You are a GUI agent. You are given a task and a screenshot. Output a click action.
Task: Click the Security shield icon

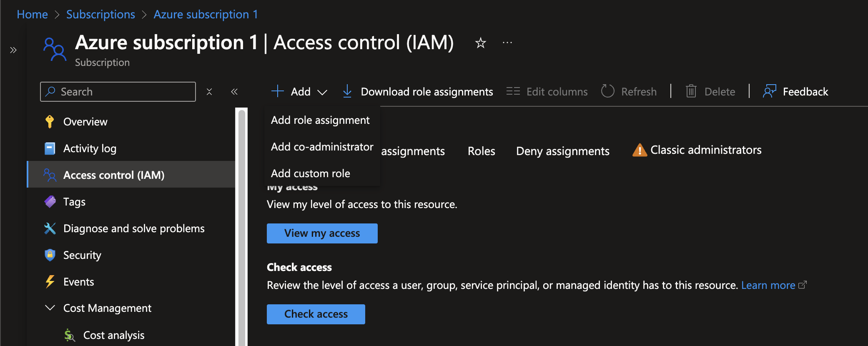point(50,255)
